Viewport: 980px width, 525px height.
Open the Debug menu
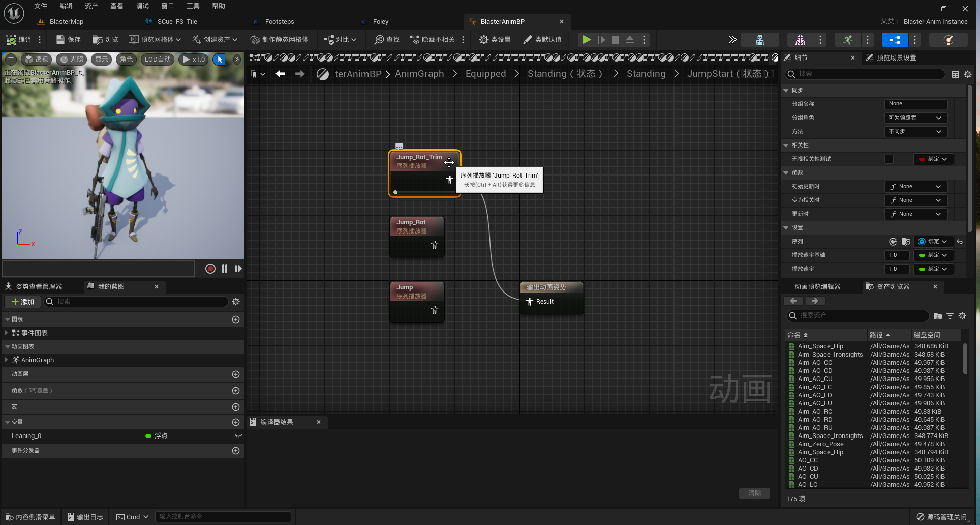142,6
